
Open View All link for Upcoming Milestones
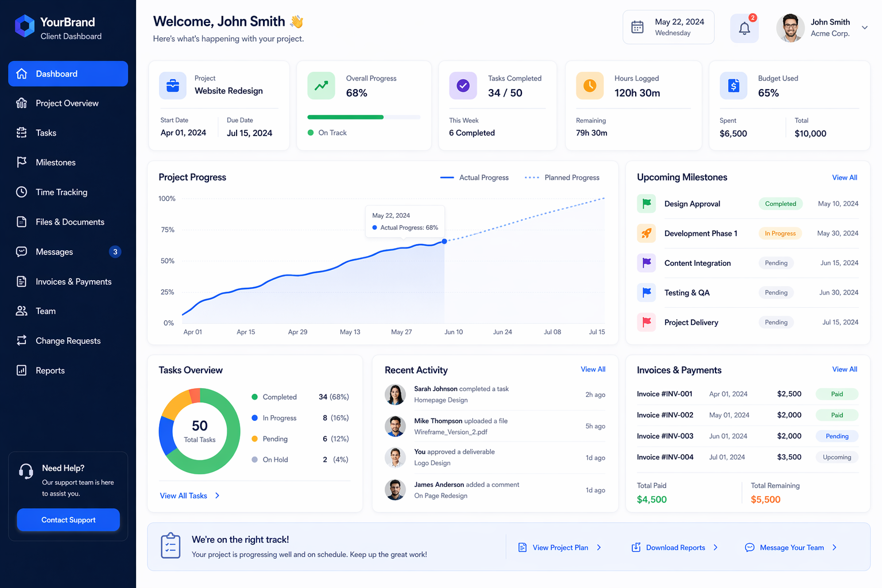pyautogui.click(x=844, y=177)
